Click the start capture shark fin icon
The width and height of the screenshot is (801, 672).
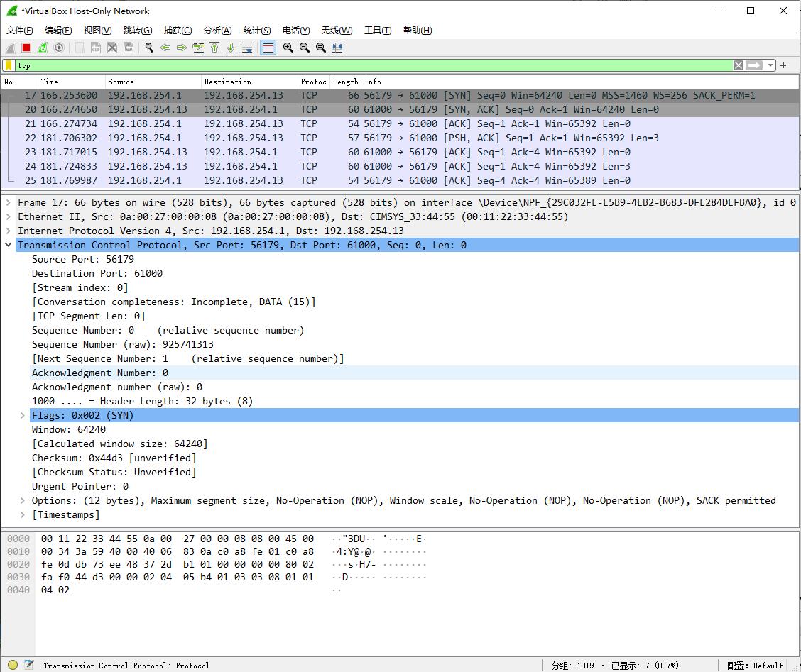tap(10, 48)
